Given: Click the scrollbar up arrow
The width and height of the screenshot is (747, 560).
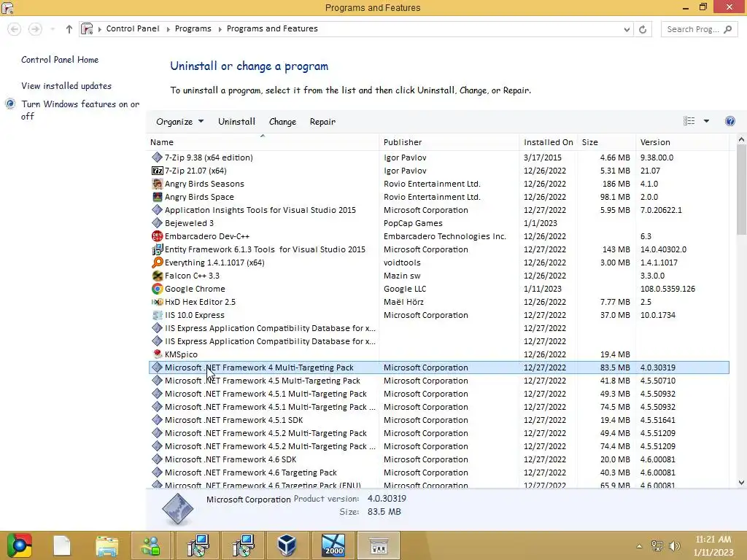Looking at the screenshot, I should pos(741,139).
